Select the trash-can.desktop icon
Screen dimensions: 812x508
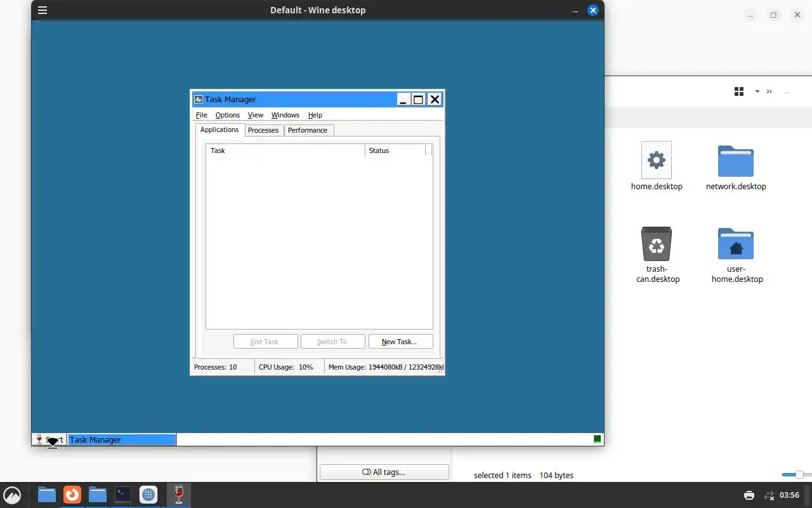point(657,244)
